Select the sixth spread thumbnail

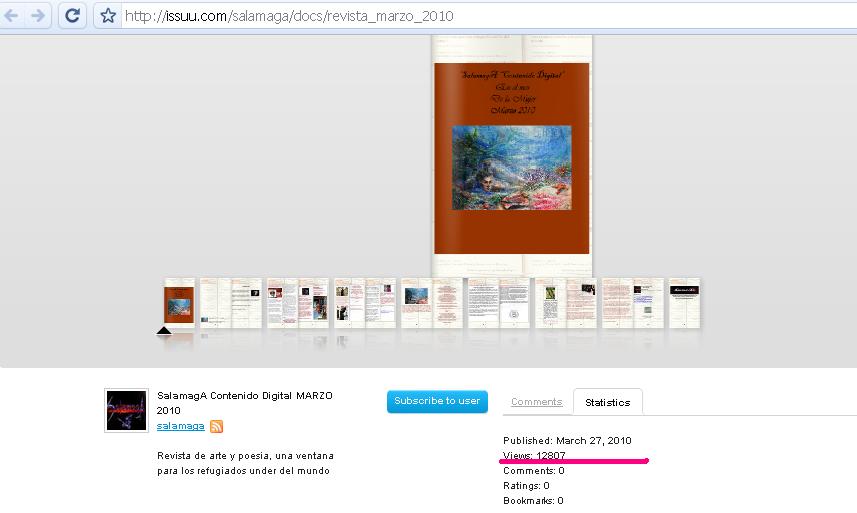[498, 303]
